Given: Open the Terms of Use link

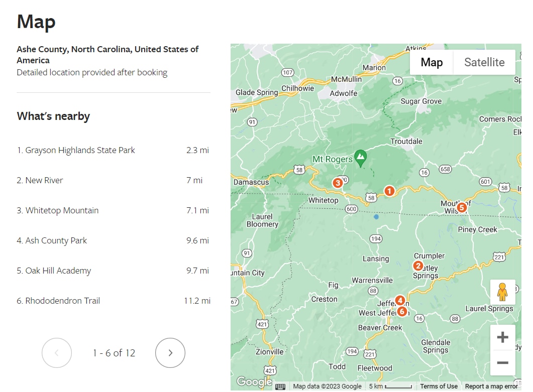Looking at the screenshot, I should [439, 386].
